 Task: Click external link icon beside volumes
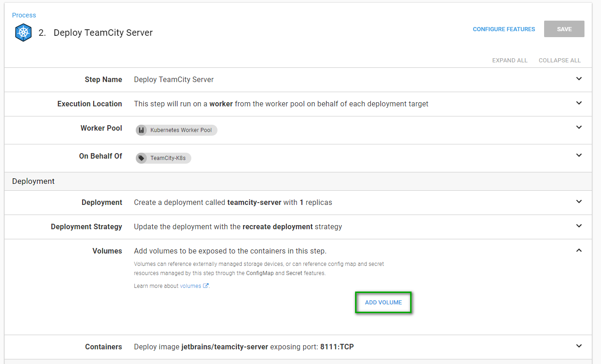[x=206, y=286]
